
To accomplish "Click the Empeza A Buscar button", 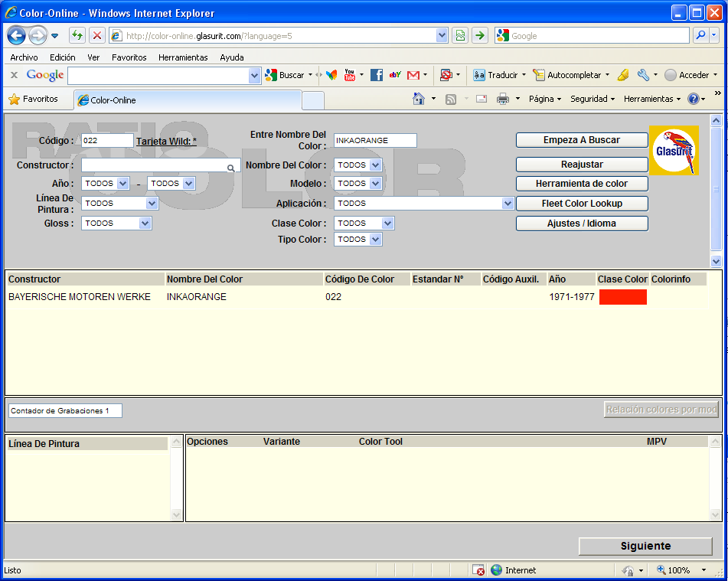I will (582, 140).
